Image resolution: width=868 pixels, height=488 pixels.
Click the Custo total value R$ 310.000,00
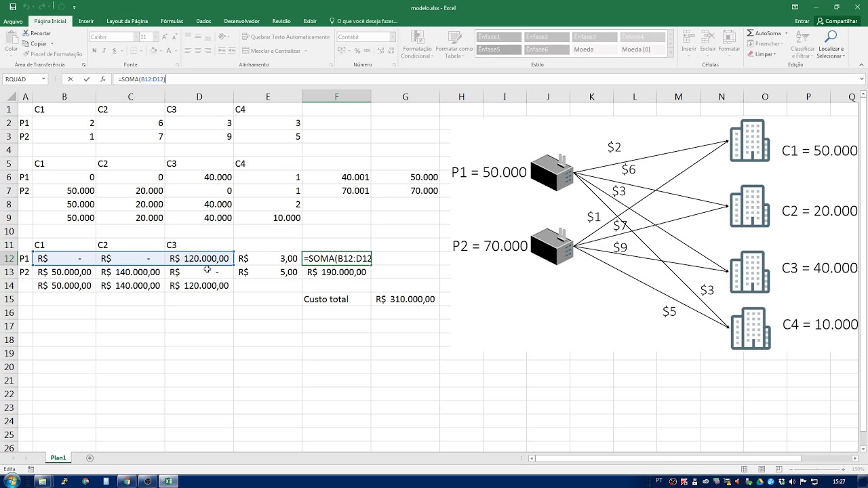point(405,299)
